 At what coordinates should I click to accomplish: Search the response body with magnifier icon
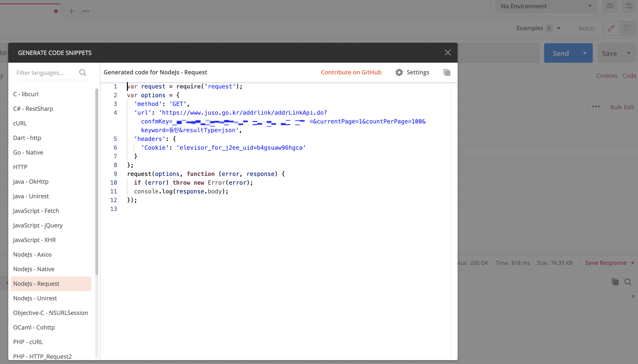(628, 282)
